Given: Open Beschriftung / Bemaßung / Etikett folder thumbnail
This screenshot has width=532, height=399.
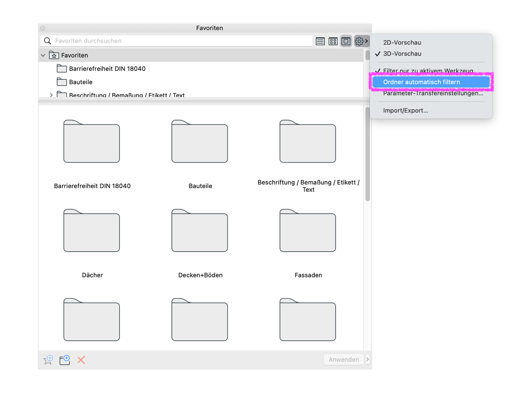Looking at the screenshot, I should coord(308,142).
